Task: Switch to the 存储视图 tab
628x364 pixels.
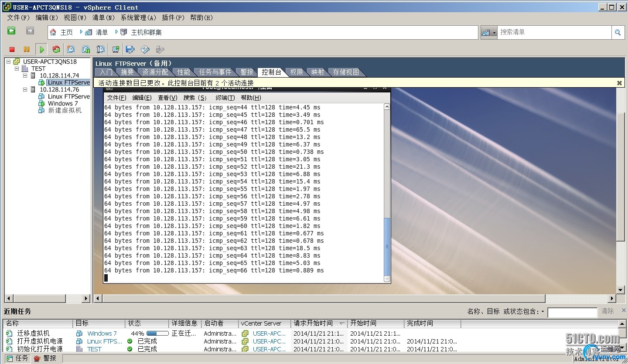Action: pyautogui.click(x=346, y=72)
